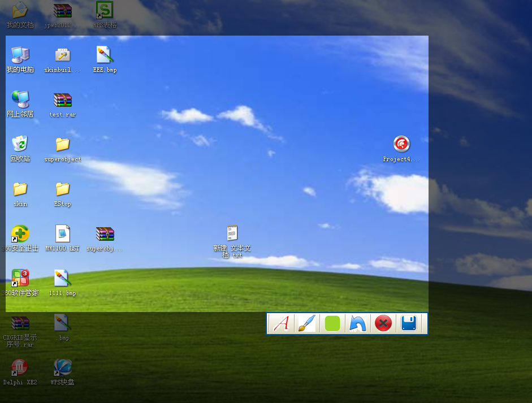Select the superobj... rar archive
The height and width of the screenshot is (403, 532).
point(105,239)
